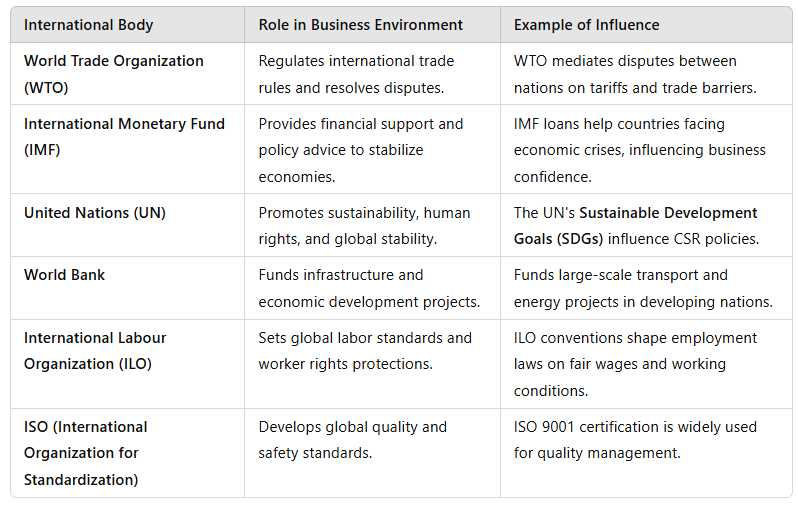Click the ILO conventions example cell

635,364
